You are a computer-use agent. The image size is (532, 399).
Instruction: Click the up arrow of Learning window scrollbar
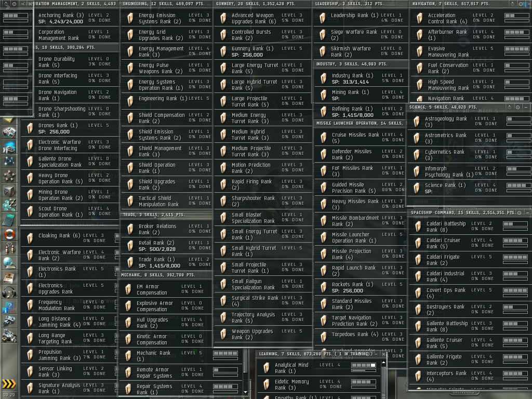[383, 363]
